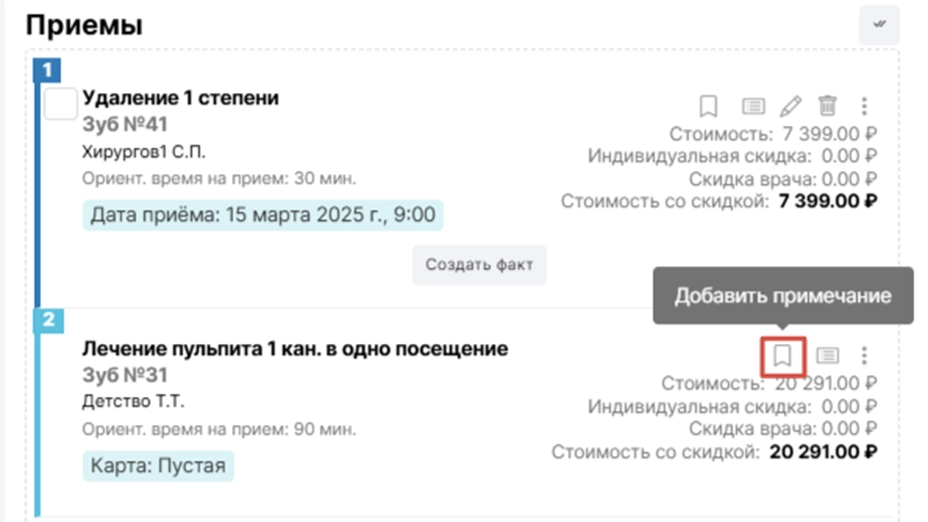The width and height of the screenshot is (928, 522).
Task: Select the blue number 1 appointment marker
Action: click(x=47, y=70)
